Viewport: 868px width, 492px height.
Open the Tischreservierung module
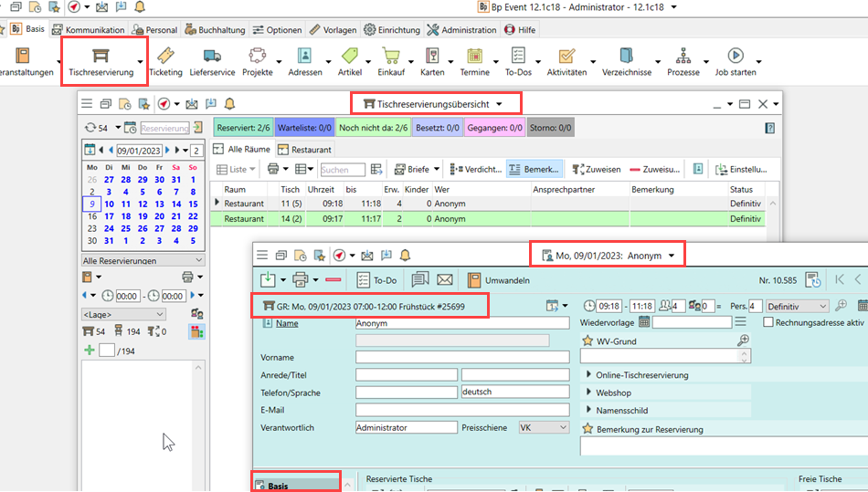coord(101,61)
